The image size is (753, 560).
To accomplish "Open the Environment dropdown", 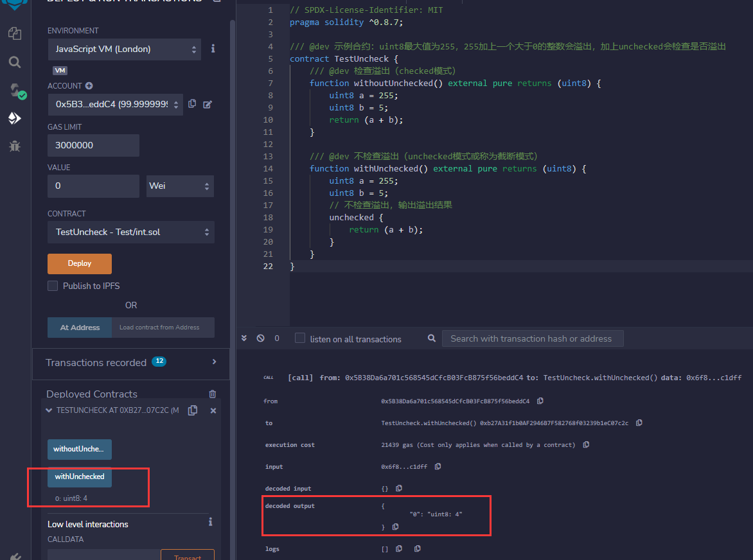I will tap(125, 49).
